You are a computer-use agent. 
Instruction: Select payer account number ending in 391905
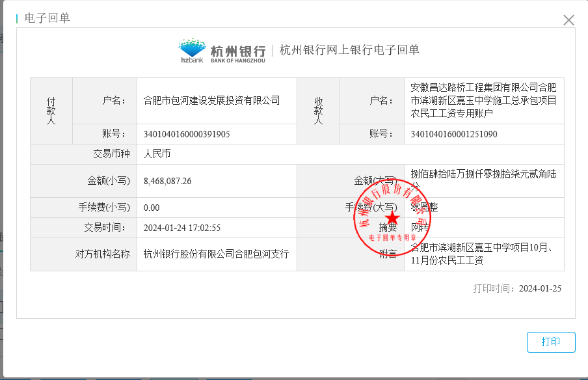click(187, 134)
